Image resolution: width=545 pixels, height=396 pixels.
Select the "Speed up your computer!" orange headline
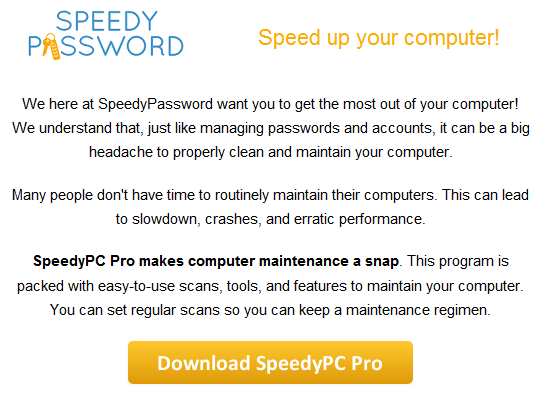click(379, 38)
